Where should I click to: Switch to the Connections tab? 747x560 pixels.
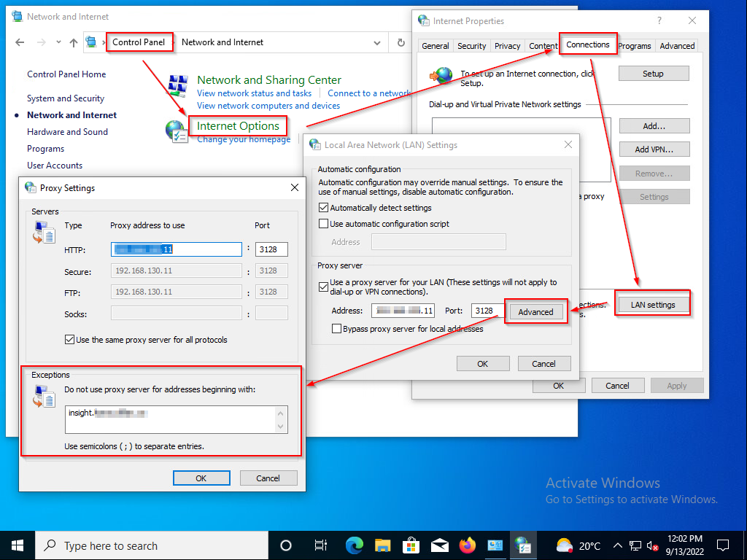point(587,44)
